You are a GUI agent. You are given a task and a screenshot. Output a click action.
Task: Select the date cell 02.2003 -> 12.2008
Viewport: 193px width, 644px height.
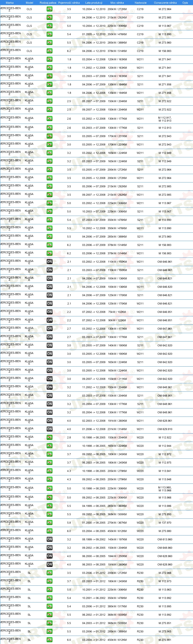(94, 421)
